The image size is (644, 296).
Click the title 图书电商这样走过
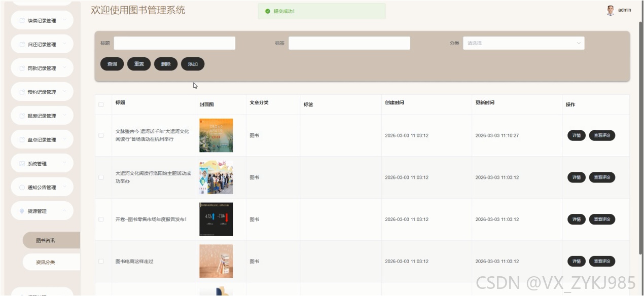point(134,262)
